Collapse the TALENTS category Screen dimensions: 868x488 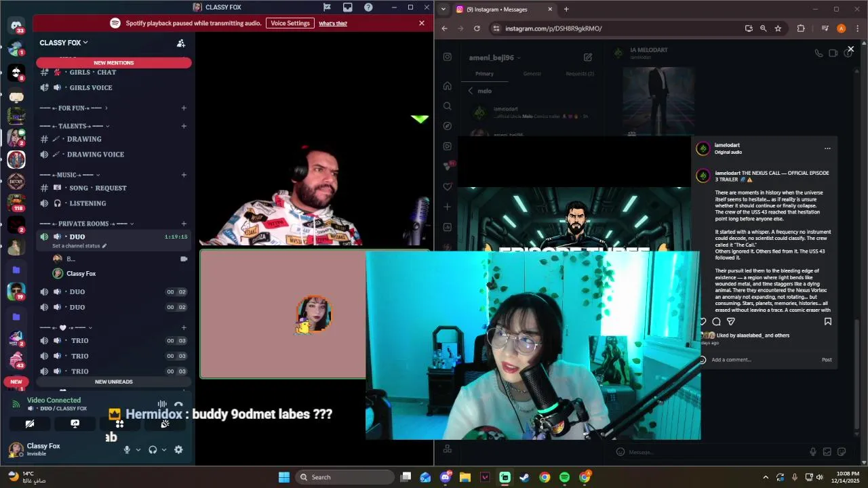click(x=75, y=126)
